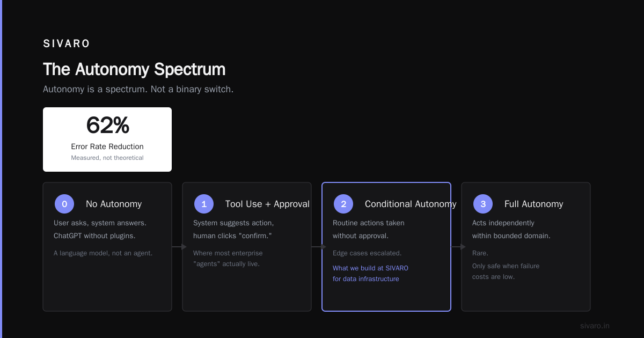Click the subtitle 'Autonomy is a spectrum'
Screen dimensions: 644x338
pyautogui.click(x=138, y=89)
